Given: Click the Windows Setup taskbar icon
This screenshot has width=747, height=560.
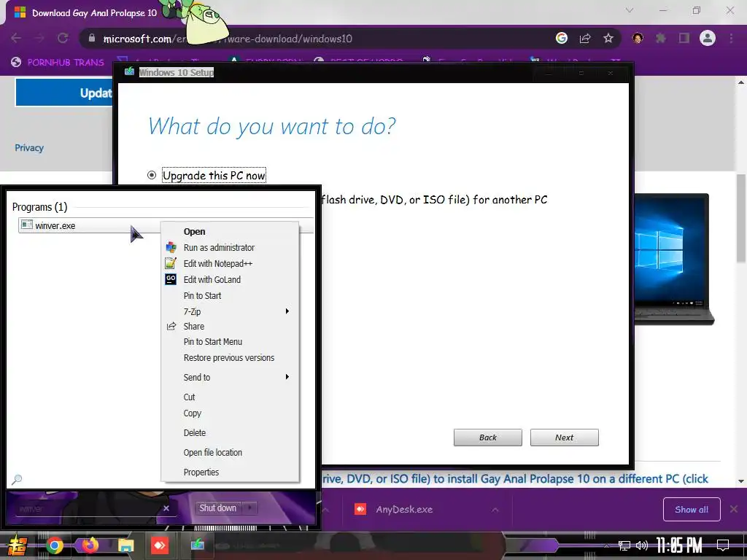Looking at the screenshot, I should pos(197,544).
